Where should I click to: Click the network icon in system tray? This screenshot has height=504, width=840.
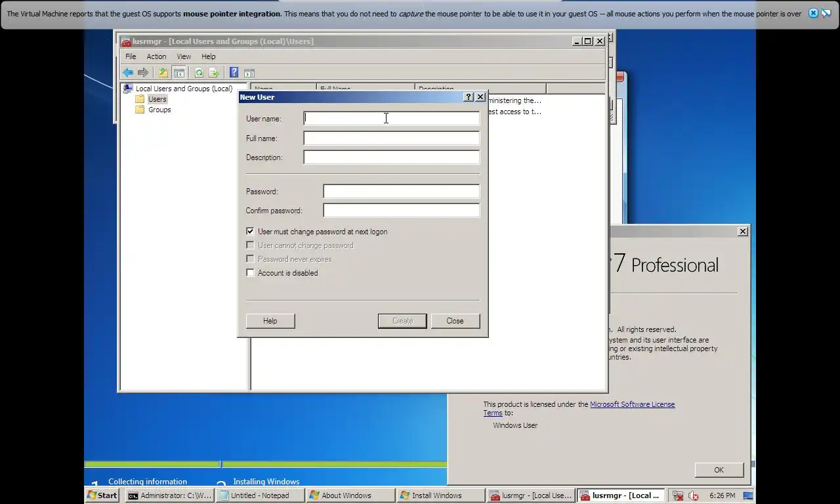coord(678,496)
